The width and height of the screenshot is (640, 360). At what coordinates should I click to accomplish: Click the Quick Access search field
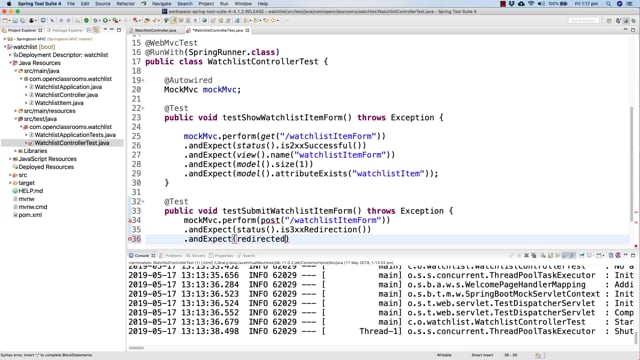pyautogui.click(x=584, y=20)
